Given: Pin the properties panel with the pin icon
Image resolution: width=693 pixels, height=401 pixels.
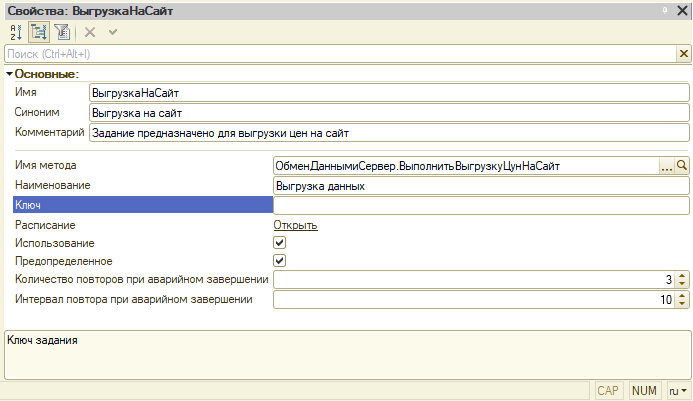Looking at the screenshot, I should 665,10.
